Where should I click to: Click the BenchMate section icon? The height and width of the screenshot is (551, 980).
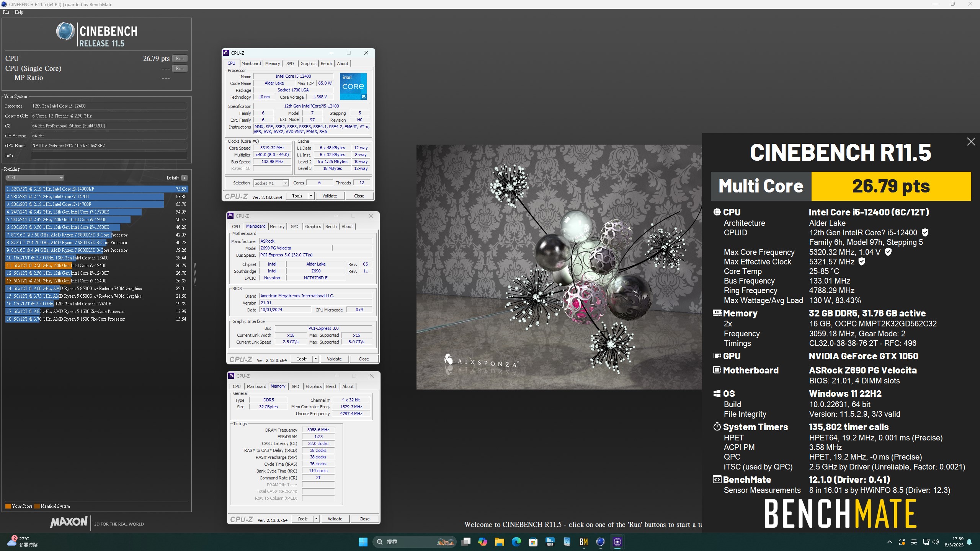coord(717,479)
